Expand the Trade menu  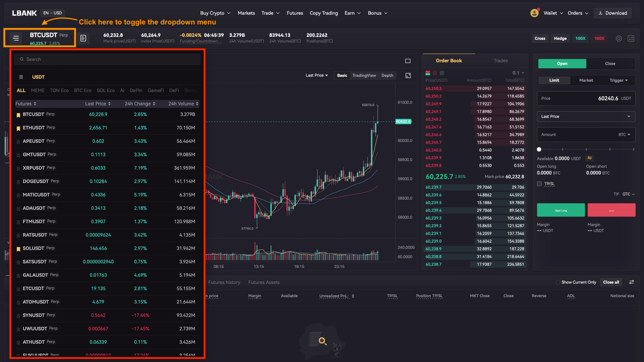click(x=270, y=13)
